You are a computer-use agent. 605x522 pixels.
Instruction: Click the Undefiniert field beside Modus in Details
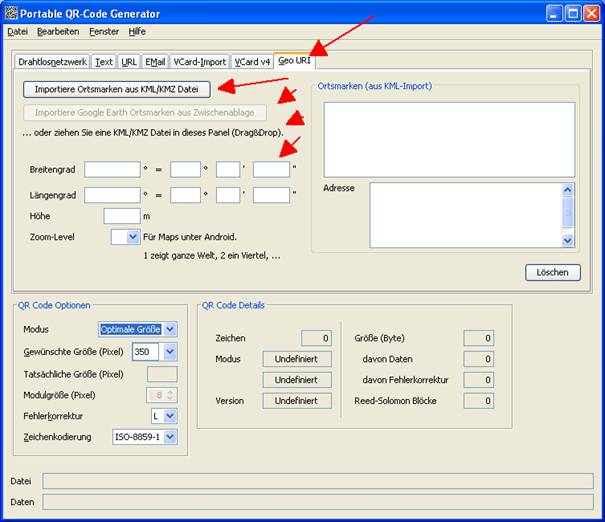tap(297, 359)
